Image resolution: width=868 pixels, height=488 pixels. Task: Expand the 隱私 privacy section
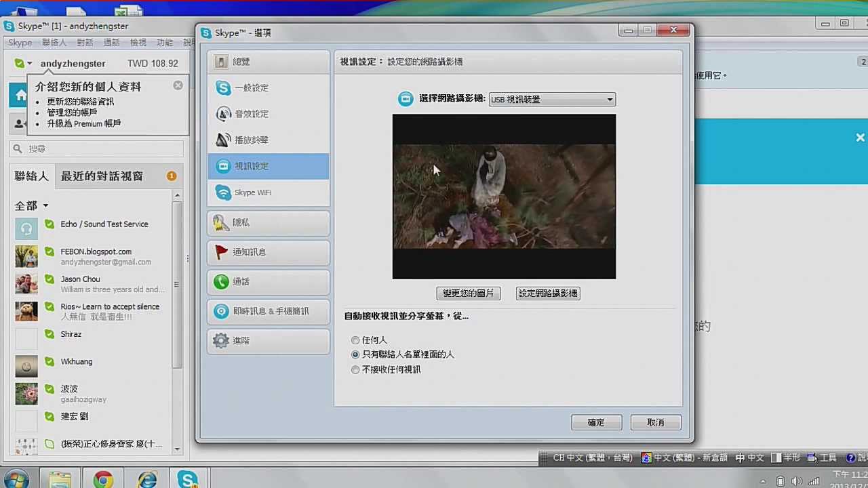[269, 223]
